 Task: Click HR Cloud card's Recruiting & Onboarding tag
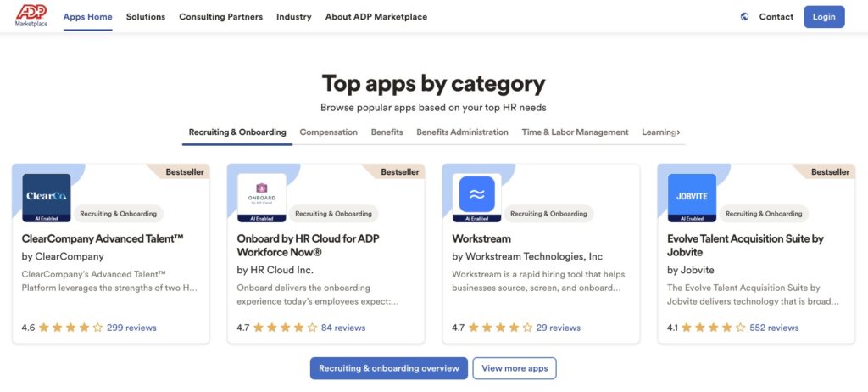[334, 214]
